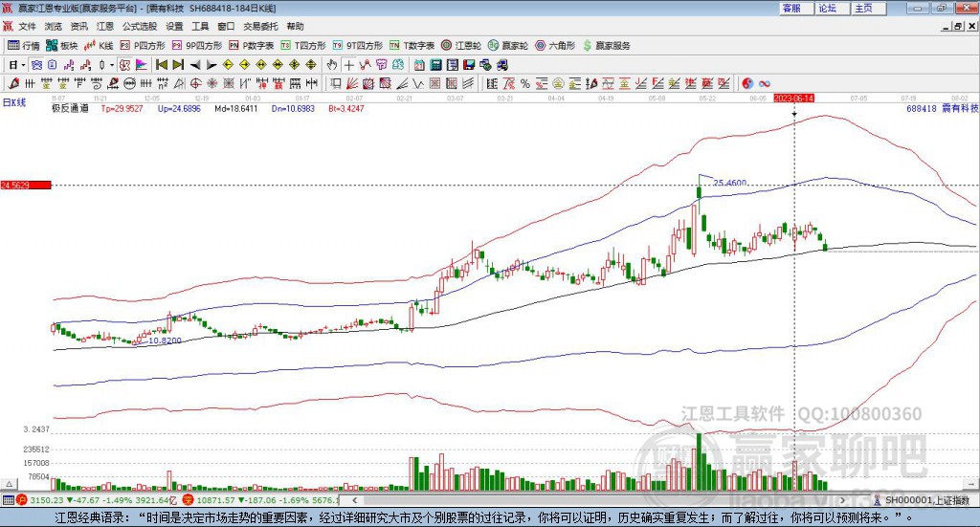Screen dimensions: 980x527
Task: Click the up-triangle button beside volume axis
Action: tap(9, 484)
